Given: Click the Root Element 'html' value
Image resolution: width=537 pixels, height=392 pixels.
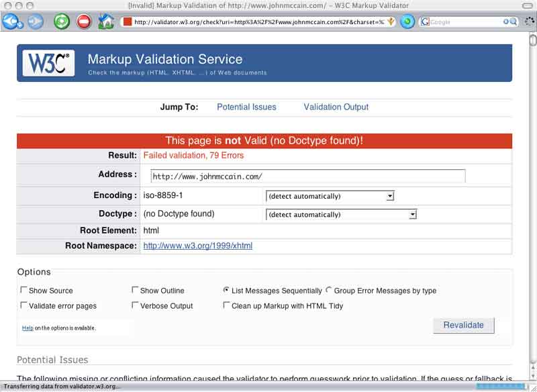Looking at the screenshot, I should (151, 230).
